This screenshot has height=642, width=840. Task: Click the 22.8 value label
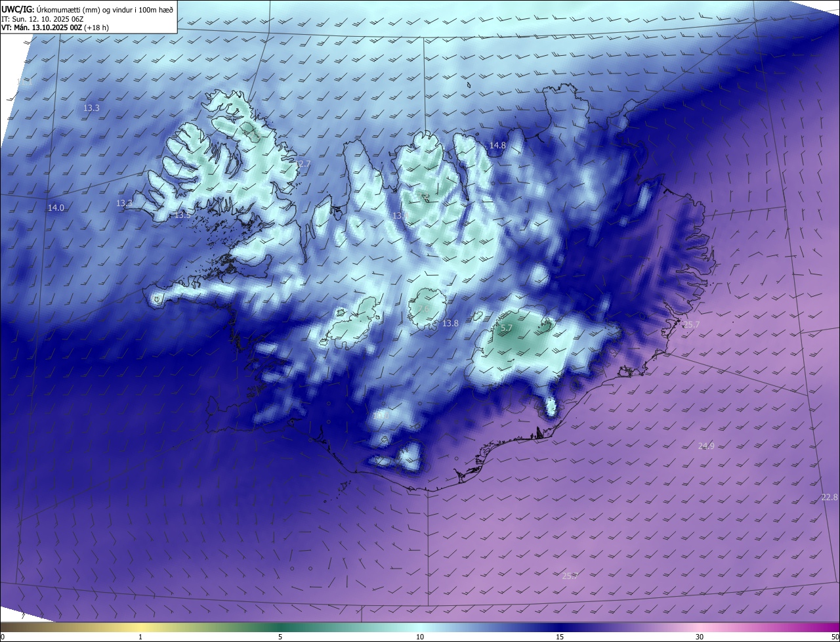coord(829,498)
